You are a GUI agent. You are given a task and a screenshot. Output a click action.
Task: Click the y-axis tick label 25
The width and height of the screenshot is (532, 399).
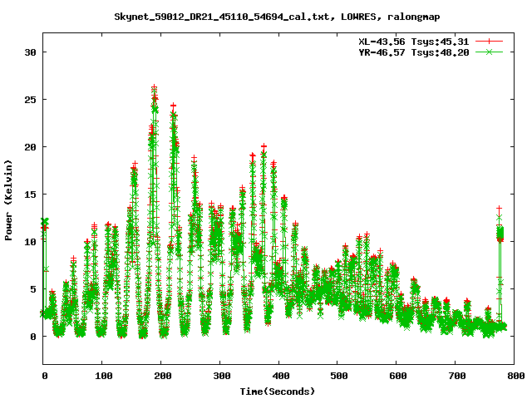30,100
